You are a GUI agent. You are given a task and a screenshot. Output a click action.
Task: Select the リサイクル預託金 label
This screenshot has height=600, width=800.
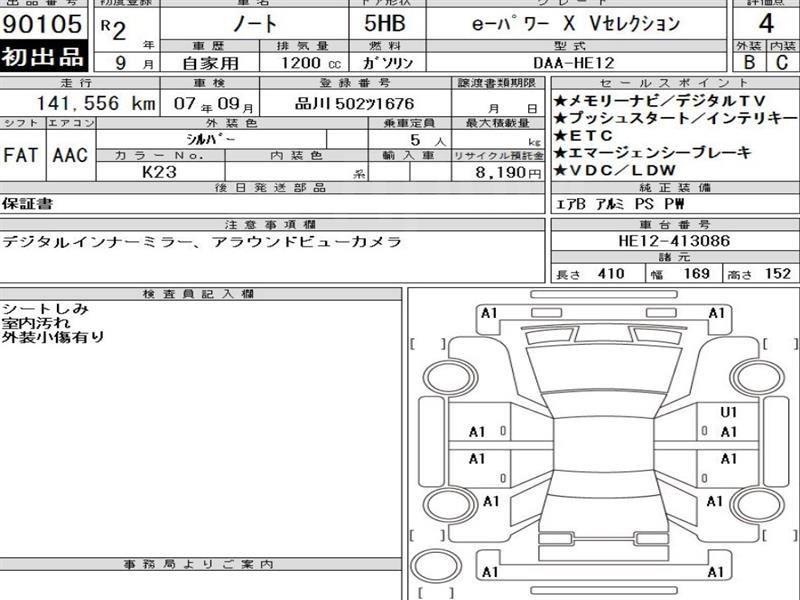(x=498, y=156)
